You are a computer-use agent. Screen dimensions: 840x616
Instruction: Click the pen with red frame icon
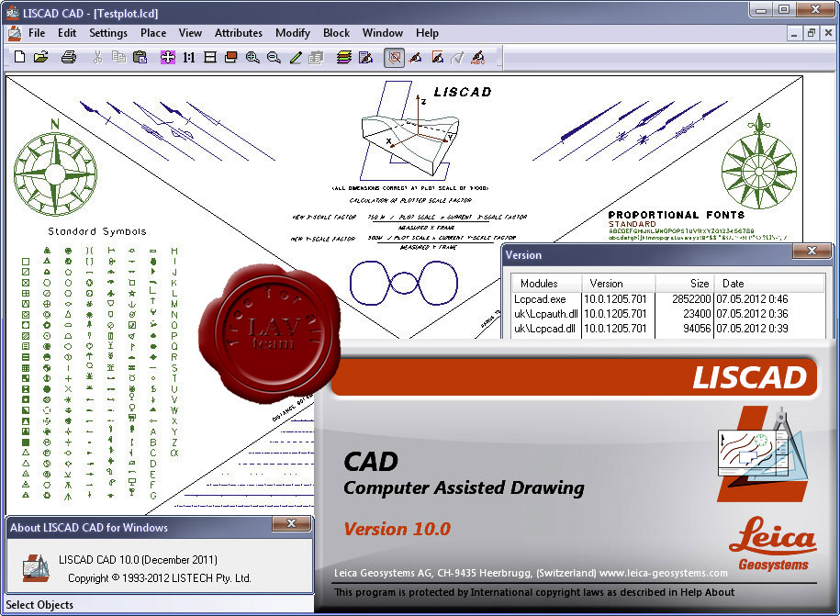tap(437, 57)
